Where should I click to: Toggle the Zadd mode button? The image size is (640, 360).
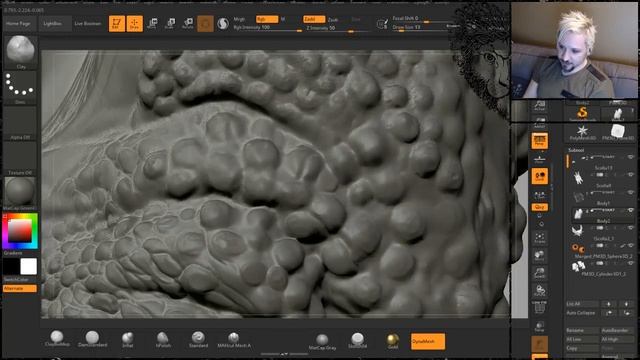pyautogui.click(x=314, y=19)
